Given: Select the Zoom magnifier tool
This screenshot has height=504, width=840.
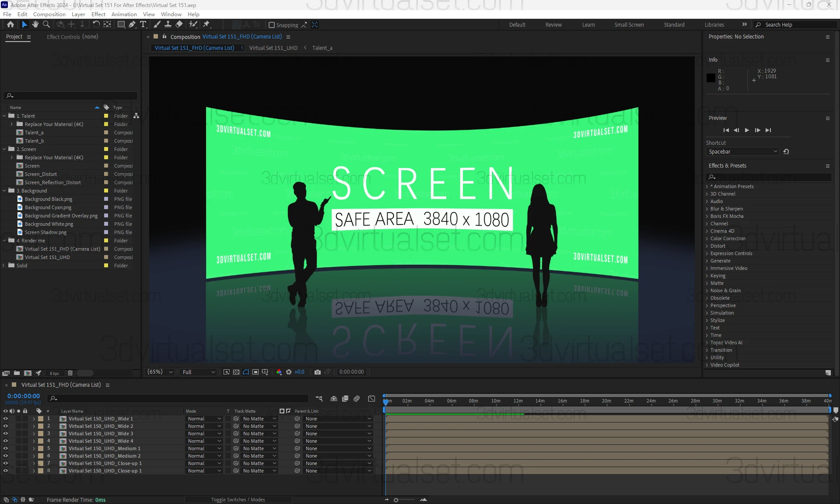Looking at the screenshot, I should point(46,24).
